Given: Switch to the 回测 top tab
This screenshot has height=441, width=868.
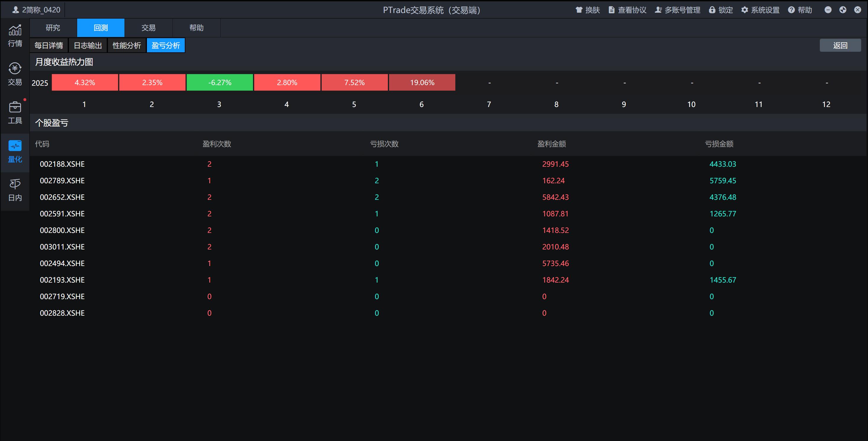Looking at the screenshot, I should coord(101,27).
